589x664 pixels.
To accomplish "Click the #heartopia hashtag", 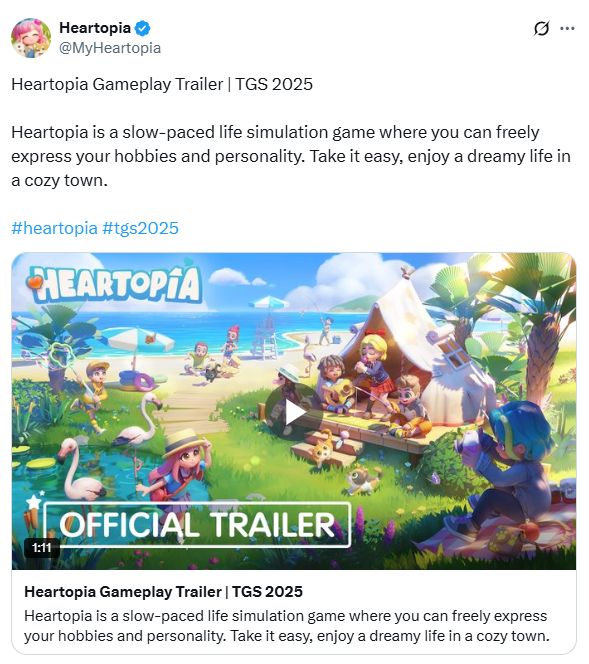I will 54,228.
